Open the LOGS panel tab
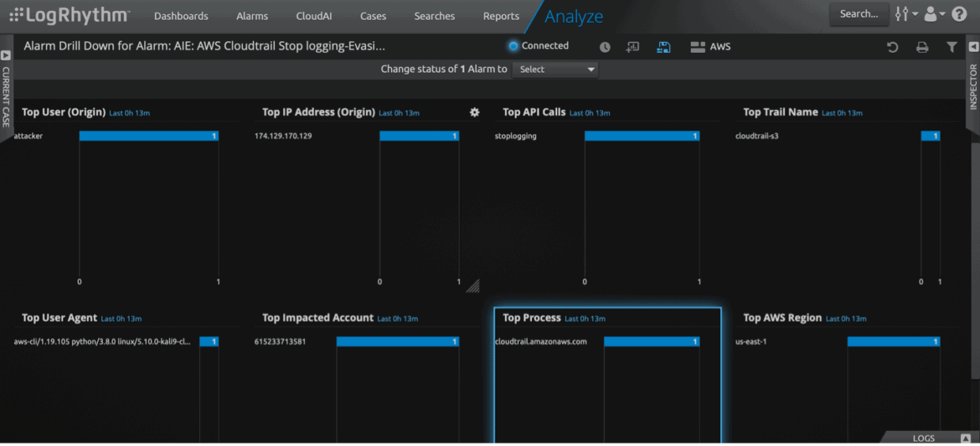 pyautogui.click(x=924, y=438)
